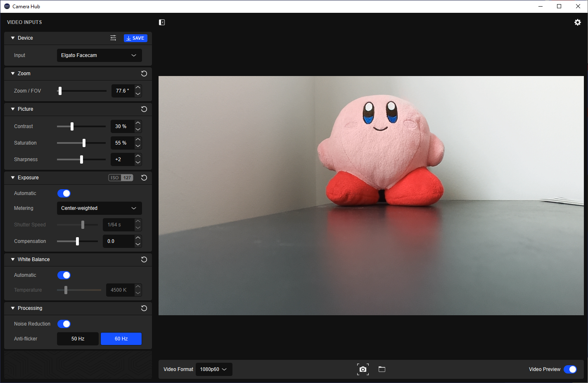Reset Picture settings to default
The image size is (588, 383).
144,109
